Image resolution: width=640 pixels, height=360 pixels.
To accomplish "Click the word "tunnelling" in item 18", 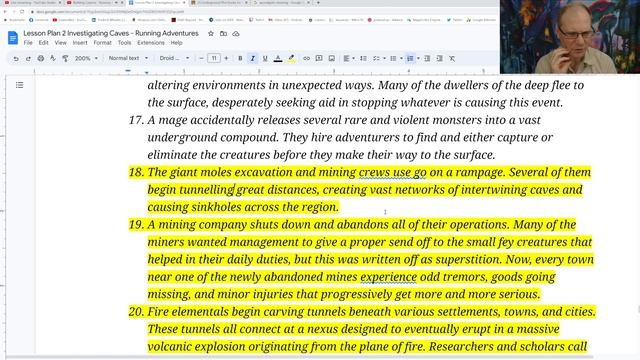I will [x=206, y=190].
